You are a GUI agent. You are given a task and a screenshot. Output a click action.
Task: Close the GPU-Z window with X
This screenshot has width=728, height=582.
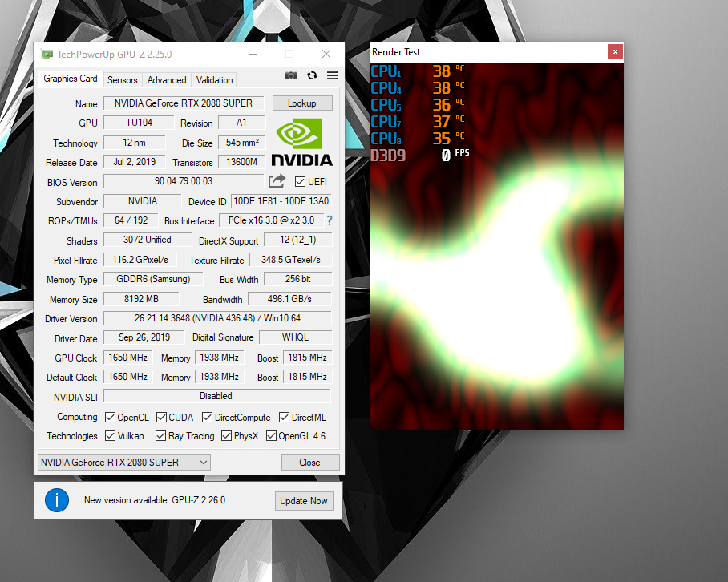[326, 55]
